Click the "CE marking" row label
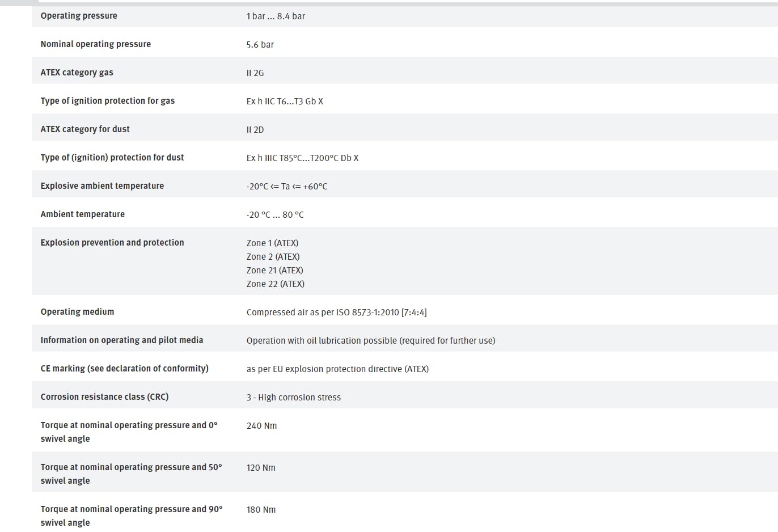The width and height of the screenshot is (778, 532). coord(124,369)
